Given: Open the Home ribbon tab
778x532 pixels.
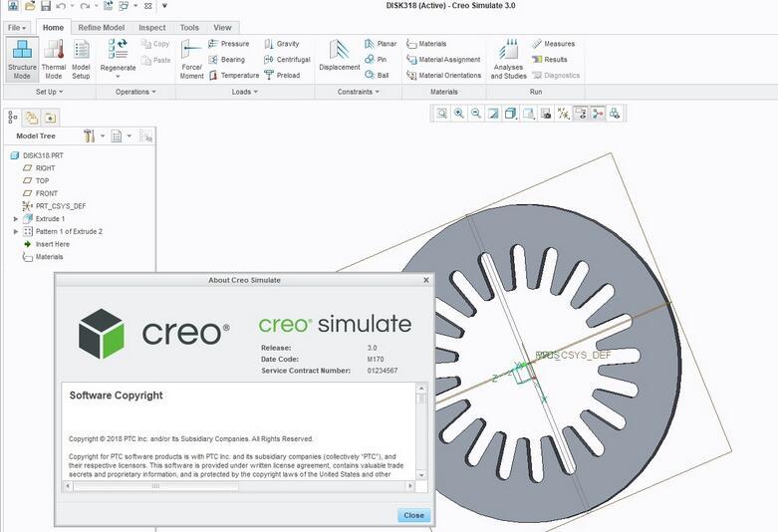Looking at the screenshot, I should (53, 28).
